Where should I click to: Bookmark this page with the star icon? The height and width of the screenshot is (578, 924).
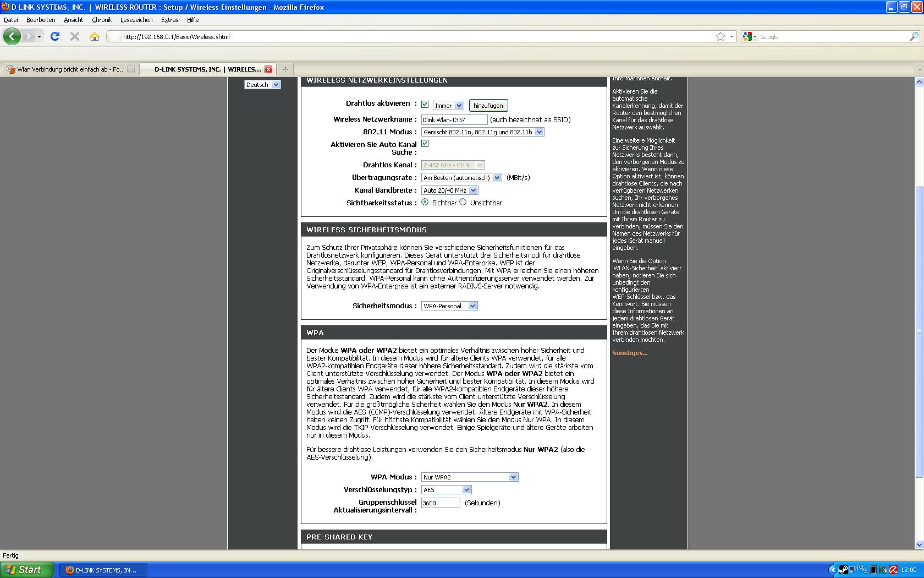[721, 36]
